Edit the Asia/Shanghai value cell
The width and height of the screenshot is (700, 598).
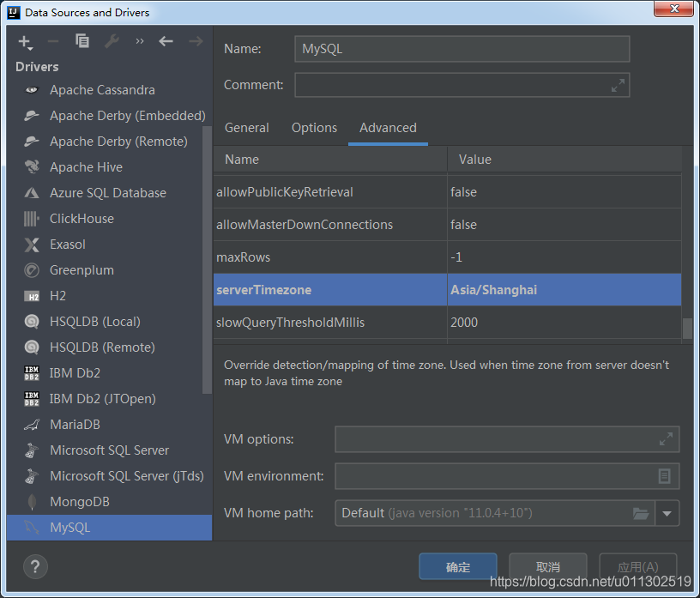tap(564, 290)
